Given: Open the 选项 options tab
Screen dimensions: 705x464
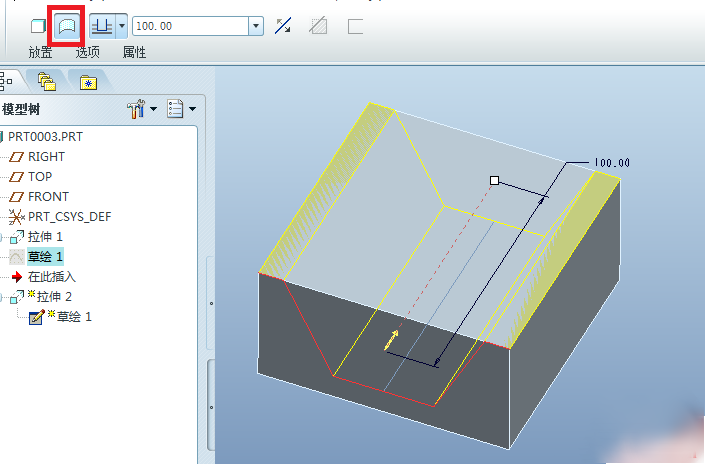Looking at the screenshot, I should [87, 52].
